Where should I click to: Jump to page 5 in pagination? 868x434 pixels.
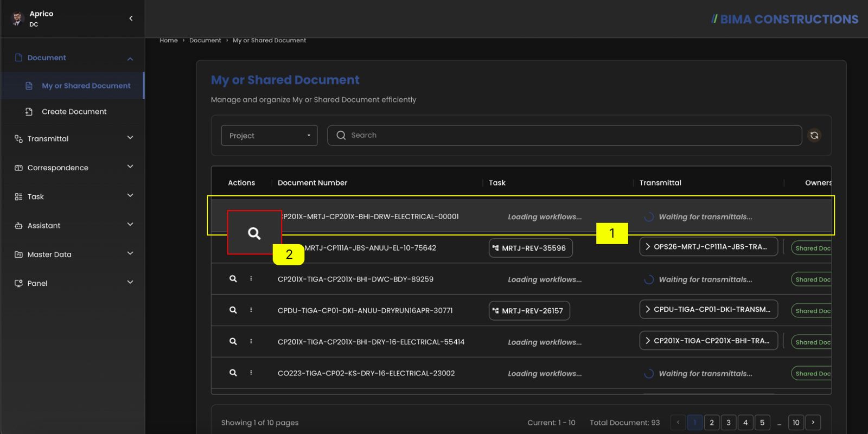pyautogui.click(x=762, y=423)
